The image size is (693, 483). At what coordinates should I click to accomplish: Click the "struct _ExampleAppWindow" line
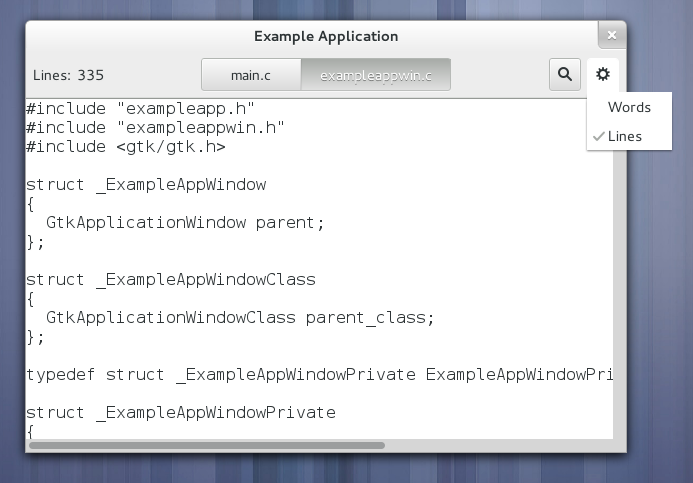coord(145,185)
